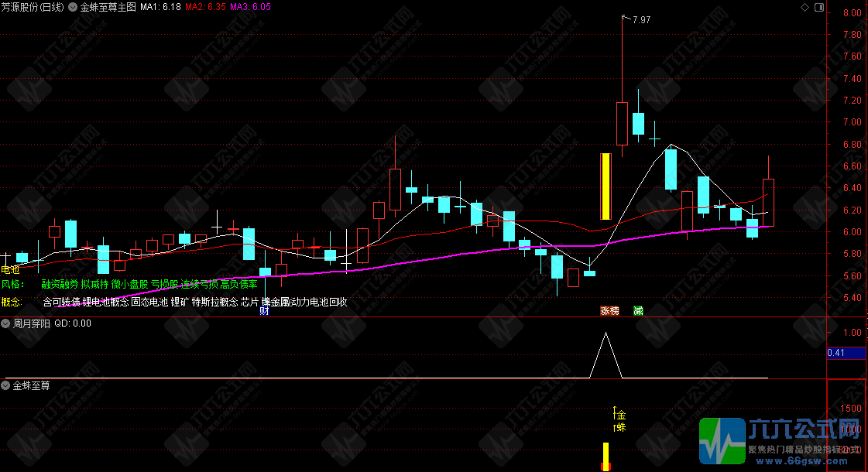
Task: Click the 8.00 price axis label
Action: pos(852,13)
